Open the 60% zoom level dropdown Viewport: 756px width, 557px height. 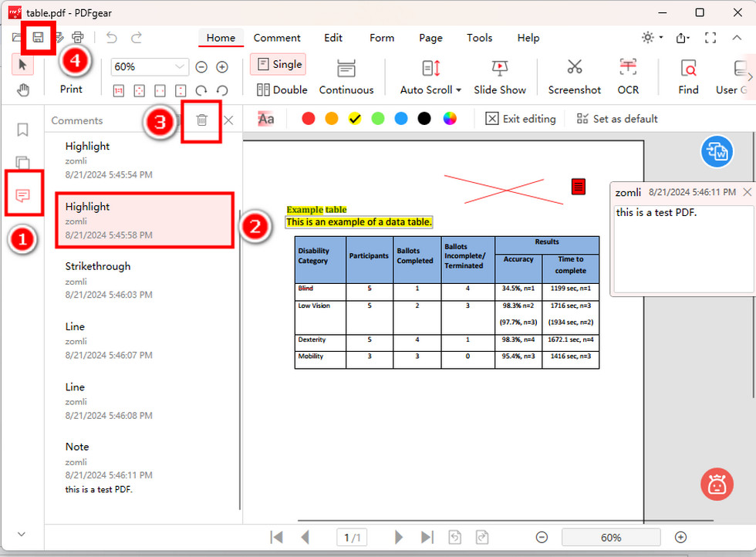click(149, 67)
